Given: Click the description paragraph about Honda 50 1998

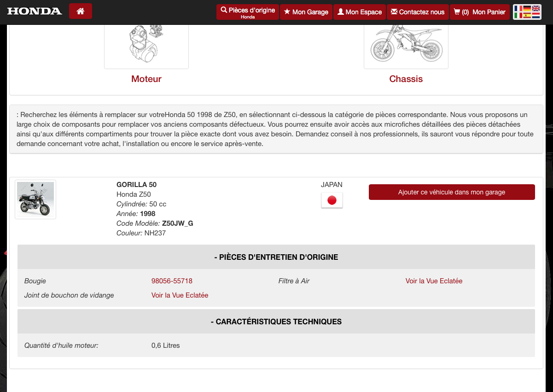Looking at the screenshot, I should 275,129.
